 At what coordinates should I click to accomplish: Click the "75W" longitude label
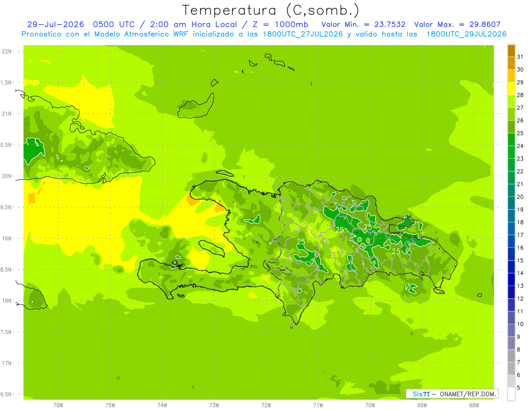pyautogui.click(x=110, y=405)
